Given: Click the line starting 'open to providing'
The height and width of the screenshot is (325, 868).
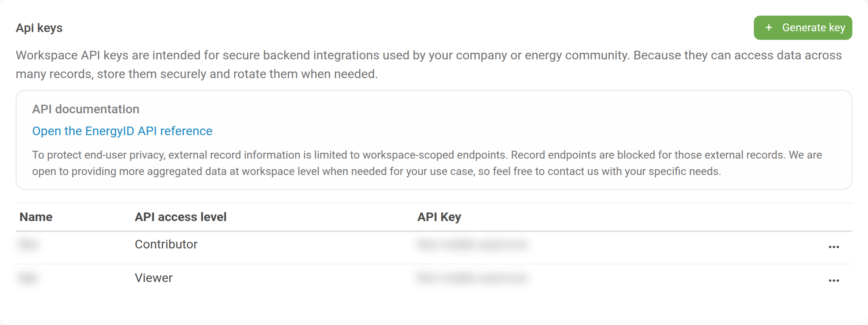Looking at the screenshot, I should (x=377, y=171).
